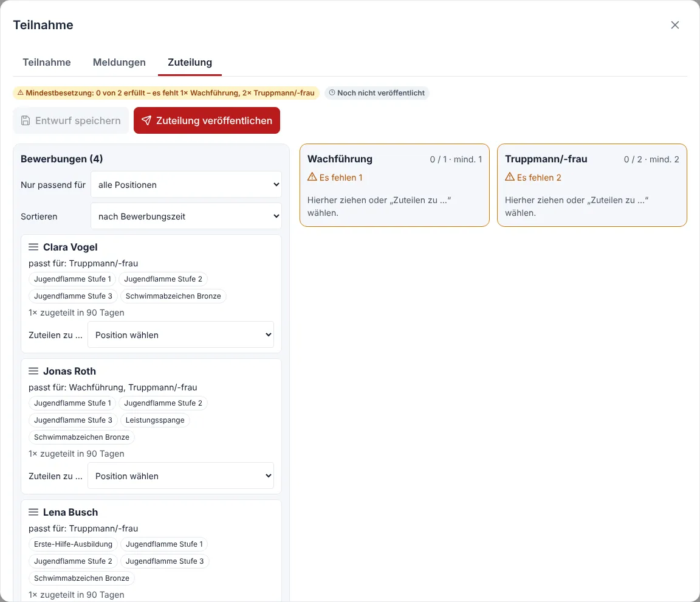Select the Zuteilung tab
This screenshot has height=602, width=700.
(x=190, y=62)
